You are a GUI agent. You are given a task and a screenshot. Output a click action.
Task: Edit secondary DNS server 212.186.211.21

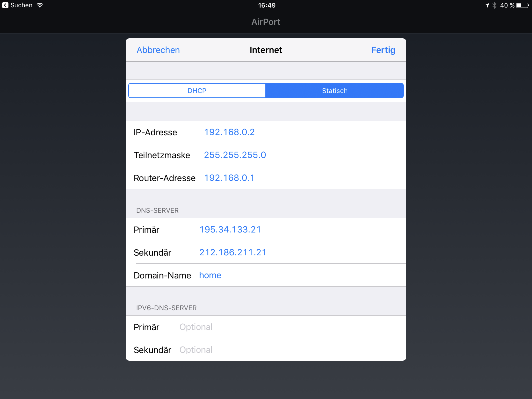tap(233, 252)
